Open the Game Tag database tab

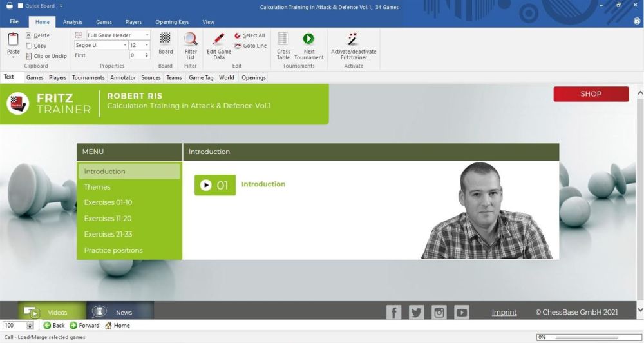[x=201, y=77]
